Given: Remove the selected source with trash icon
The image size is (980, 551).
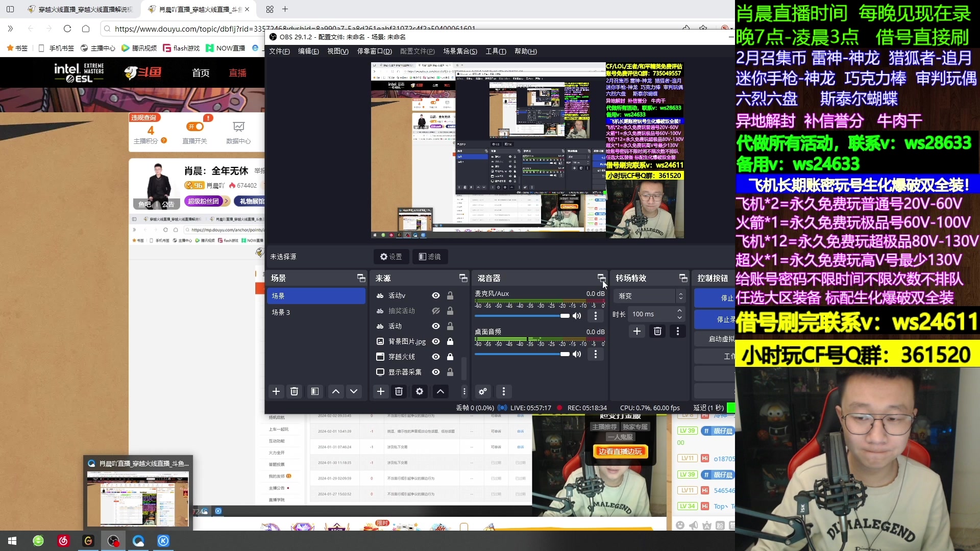Looking at the screenshot, I should [x=399, y=391].
